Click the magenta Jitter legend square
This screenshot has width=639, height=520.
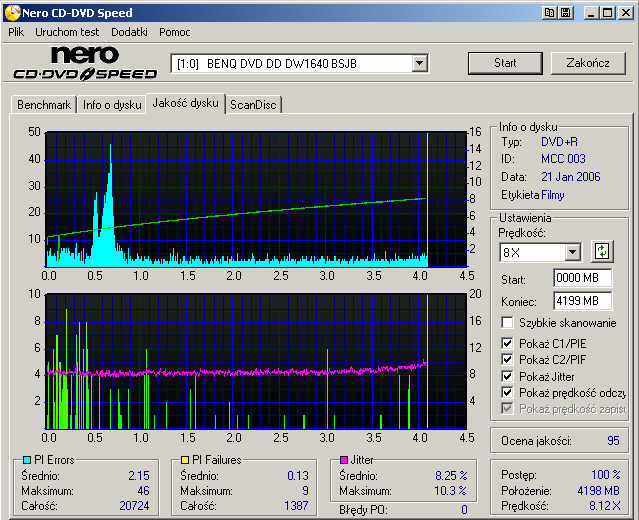pyautogui.click(x=344, y=460)
